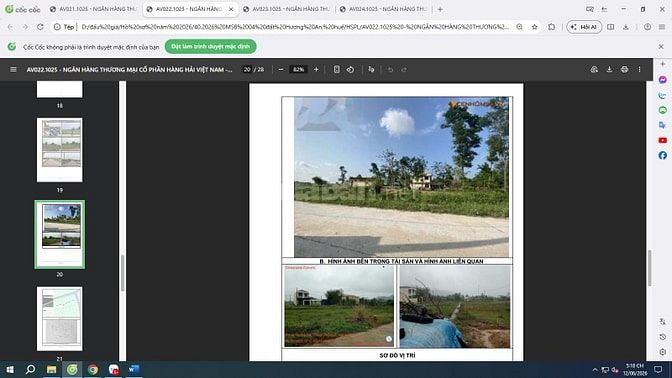Switch to AV024.1025 tab
The height and width of the screenshot is (378, 672).
click(x=384, y=9)
